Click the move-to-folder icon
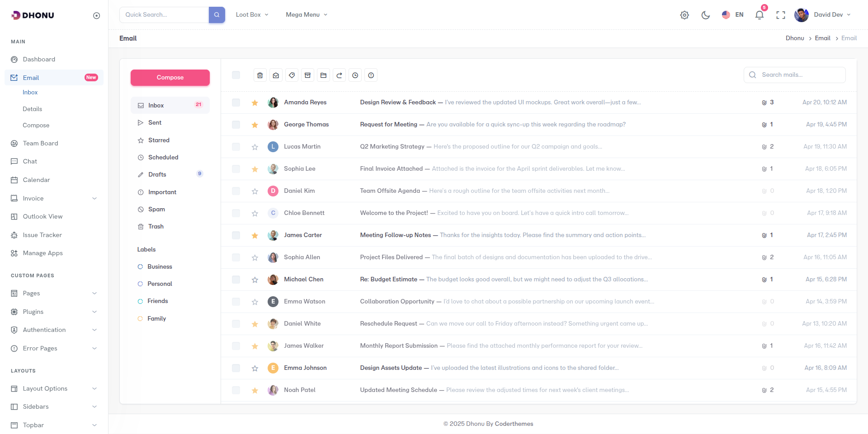Viewport: 868px width, 434px height. 323,75
